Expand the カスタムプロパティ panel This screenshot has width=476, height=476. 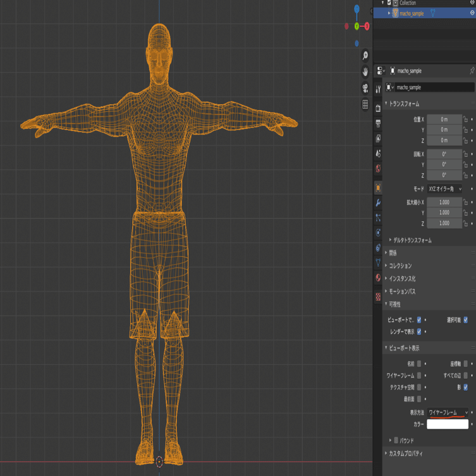tap(405, 453)
